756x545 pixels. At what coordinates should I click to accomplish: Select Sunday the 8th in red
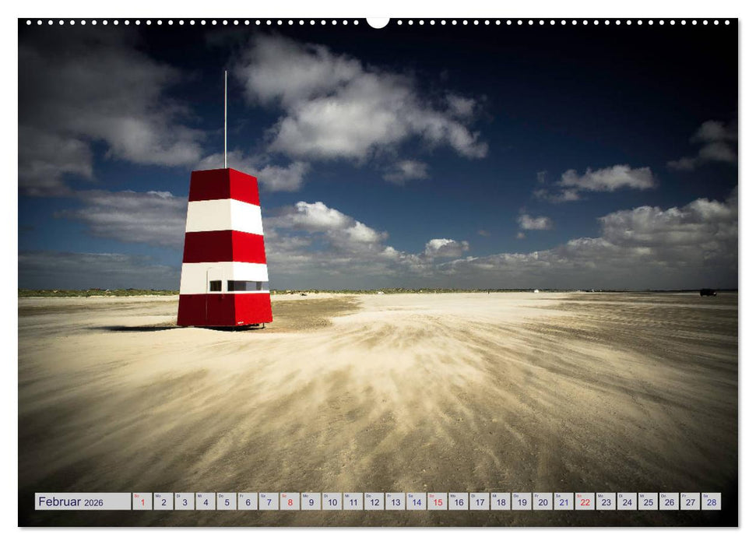click(290, 501)
